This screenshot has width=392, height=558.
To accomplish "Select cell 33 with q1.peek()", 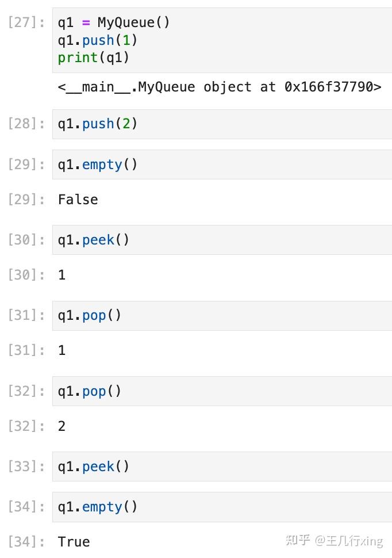I will (222, 467).
